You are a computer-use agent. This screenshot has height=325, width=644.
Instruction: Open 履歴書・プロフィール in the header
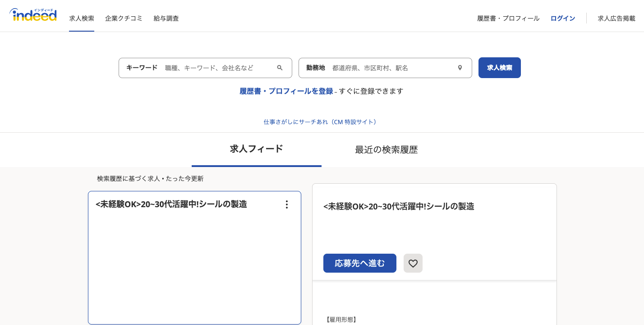point(508,19)
